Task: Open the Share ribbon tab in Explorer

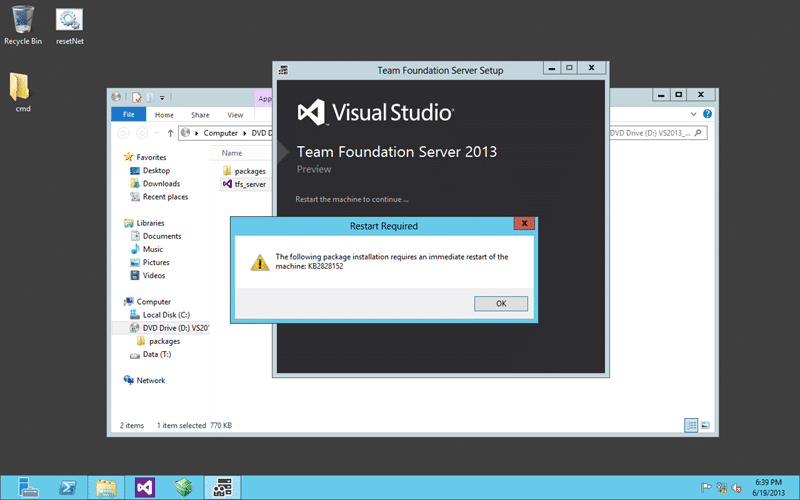Action: pyautogui.click(x=200, y=115)
